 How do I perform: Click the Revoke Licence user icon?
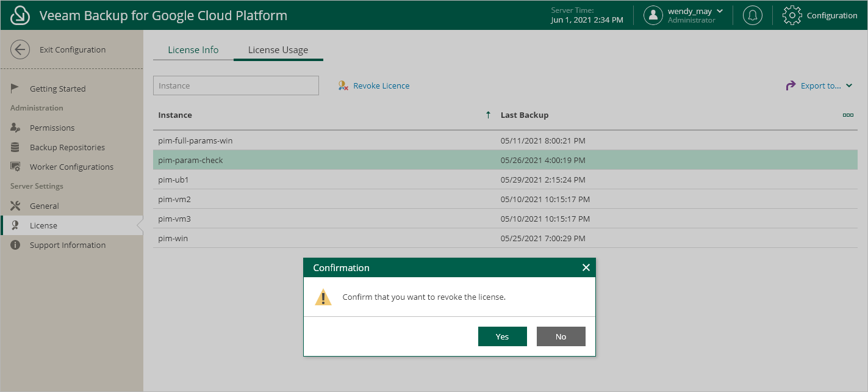click(343, 86)
